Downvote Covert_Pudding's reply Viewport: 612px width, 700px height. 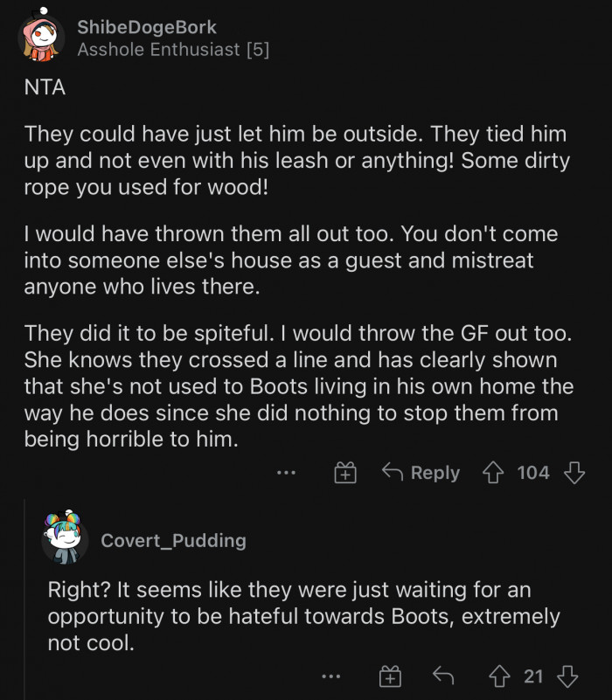click(x=567, y=676)
